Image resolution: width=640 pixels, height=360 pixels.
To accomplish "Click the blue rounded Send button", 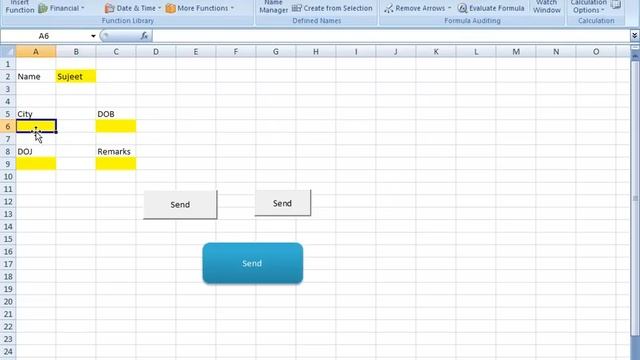I will [253, 263].
